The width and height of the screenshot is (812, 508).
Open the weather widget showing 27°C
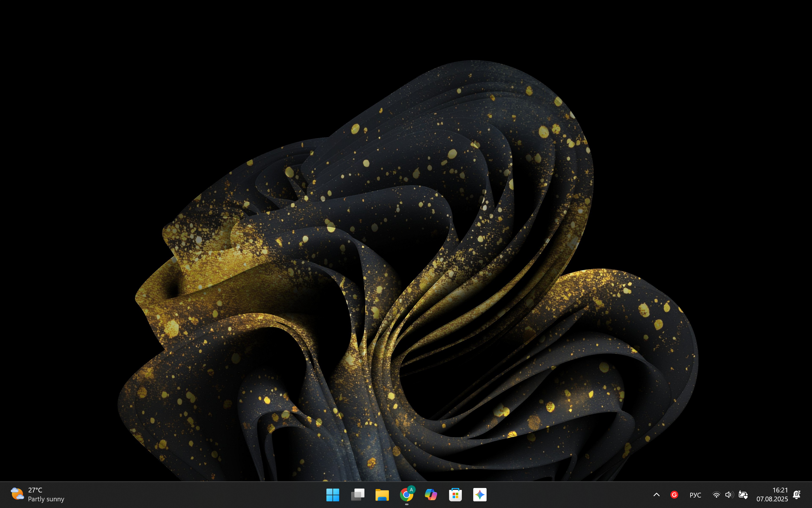37,495
